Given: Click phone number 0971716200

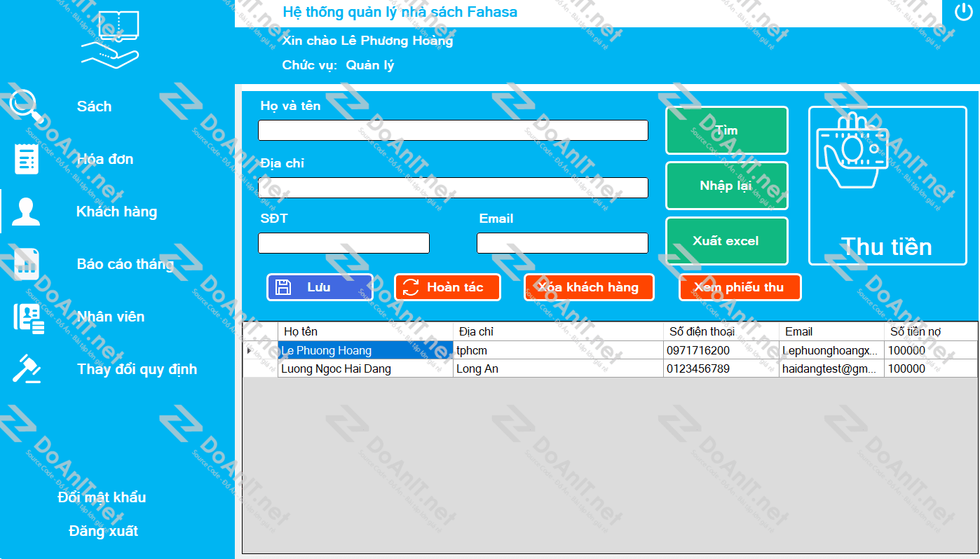Looking at the screenshot, I should (x=721, y=350).
